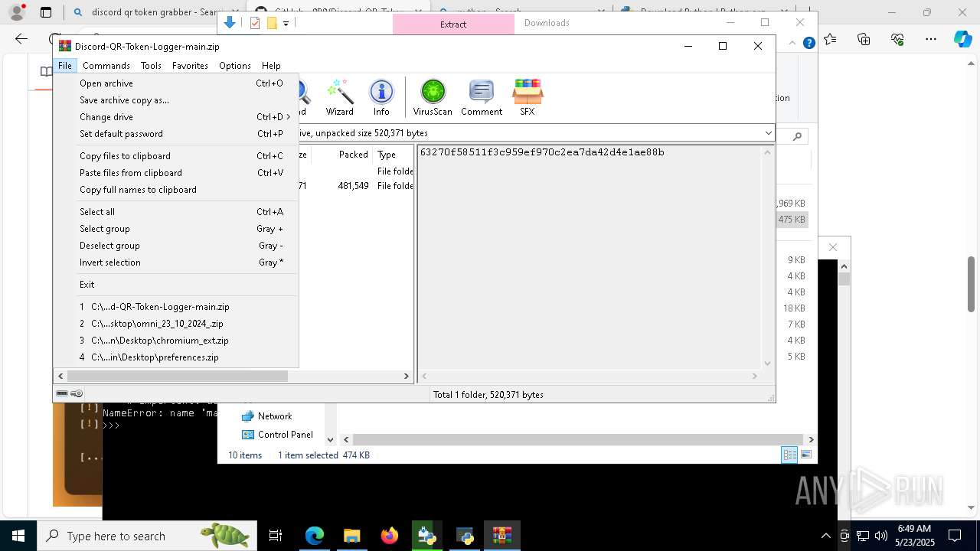Open Edge collections icon
Image resolution: width=980 pixels, height=551 pixels.
click(x=864, y=39)
